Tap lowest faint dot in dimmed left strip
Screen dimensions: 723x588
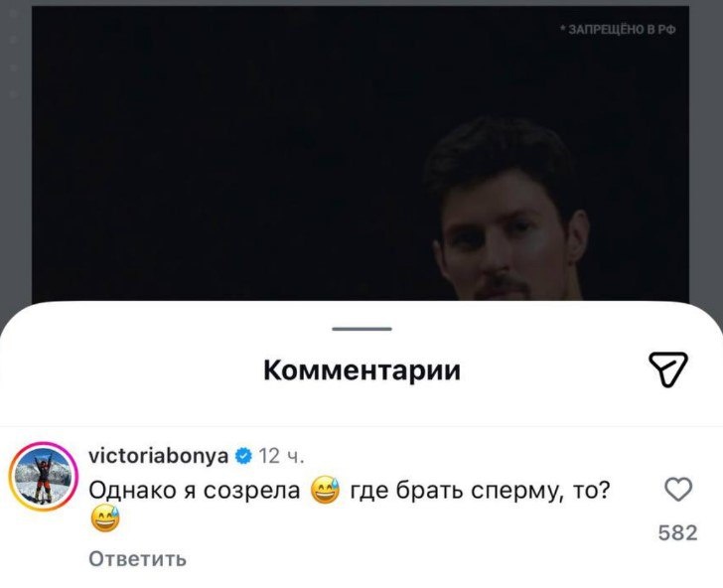(13, 94)
